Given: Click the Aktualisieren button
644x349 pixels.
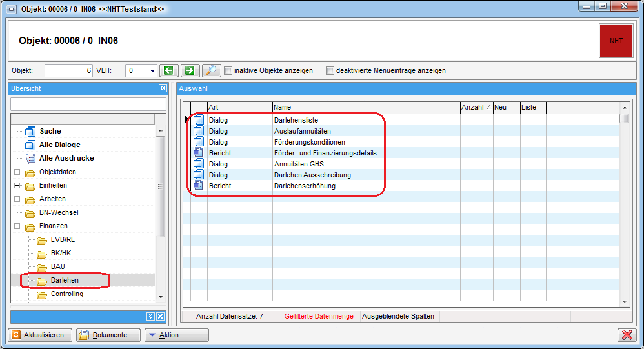Looking at the screenshot, I should [x=40, y=335].
